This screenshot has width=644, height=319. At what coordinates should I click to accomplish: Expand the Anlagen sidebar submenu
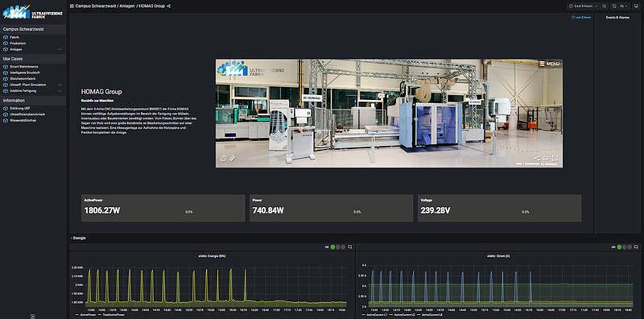60,49
